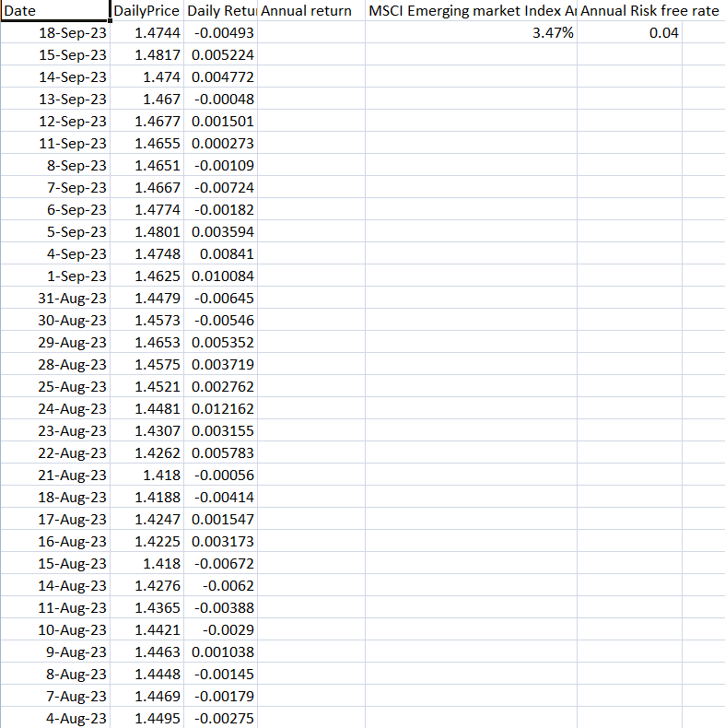This screenshot has width=725, height=728.
Task: Select the price cell 1.4801
Action: point(146,231)
